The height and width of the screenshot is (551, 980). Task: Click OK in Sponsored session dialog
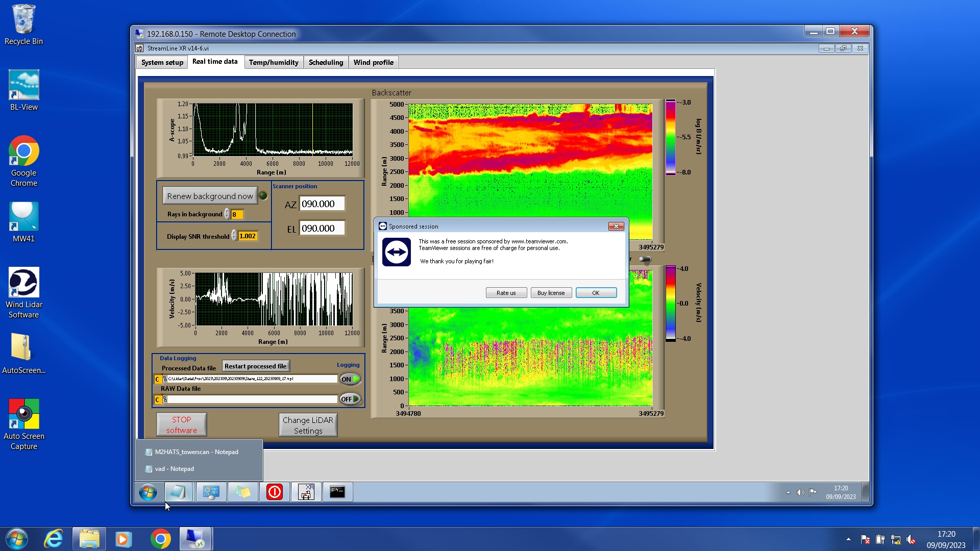(596, 293)
